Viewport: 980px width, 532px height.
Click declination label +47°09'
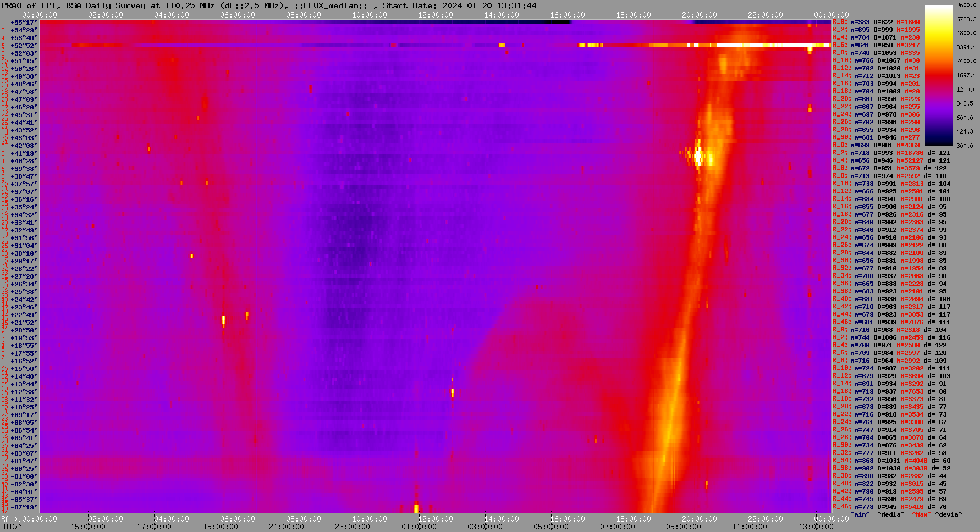[24, 99]
